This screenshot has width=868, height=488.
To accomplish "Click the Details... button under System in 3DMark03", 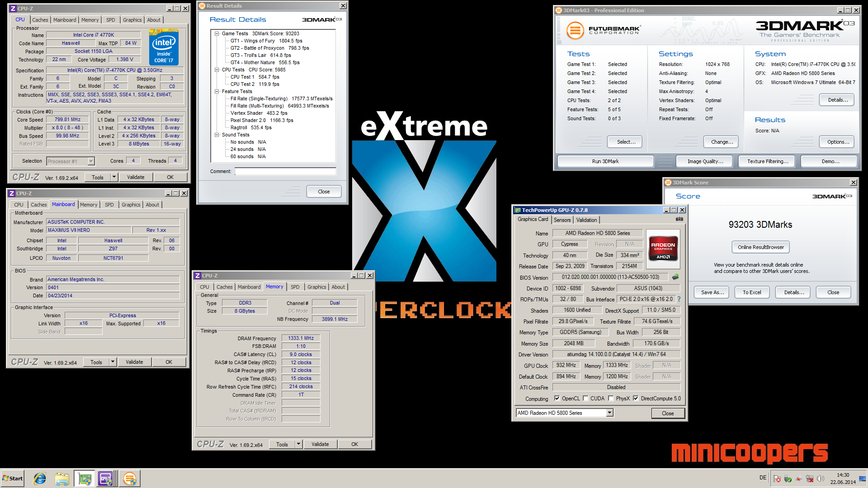I will (x=837, y=100).
